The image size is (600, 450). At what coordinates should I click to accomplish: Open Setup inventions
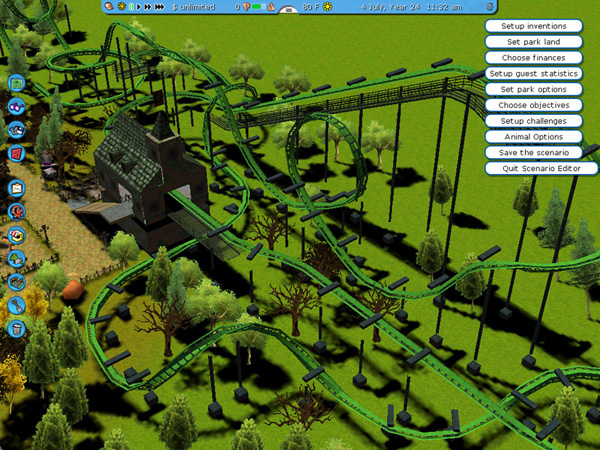[534, 26]
